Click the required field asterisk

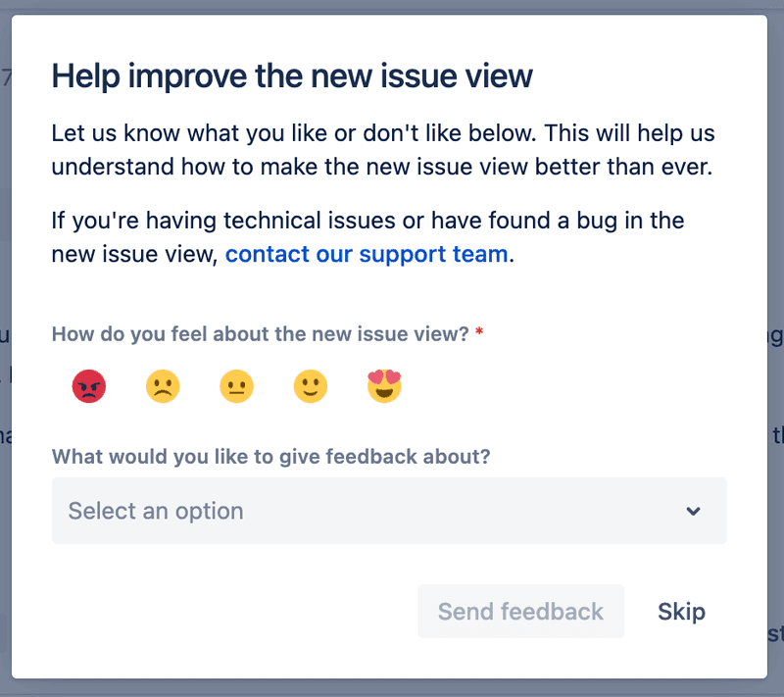coord(477,333)
